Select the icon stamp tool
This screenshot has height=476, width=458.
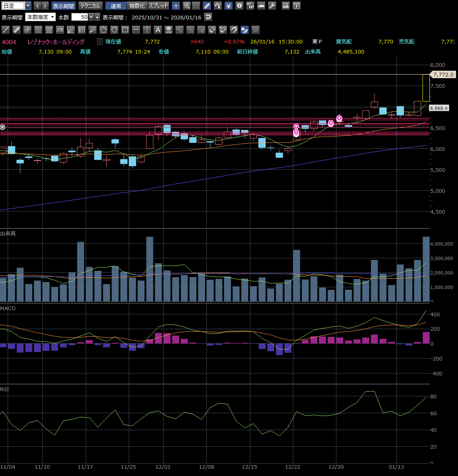tap(169, 29)
